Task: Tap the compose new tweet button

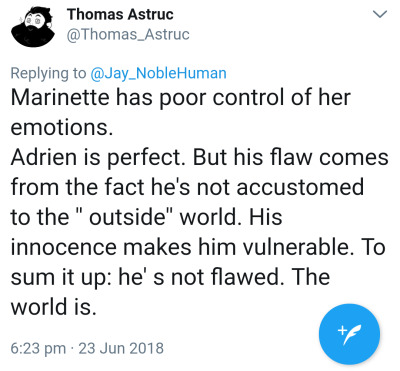Action: click(349, 334)
